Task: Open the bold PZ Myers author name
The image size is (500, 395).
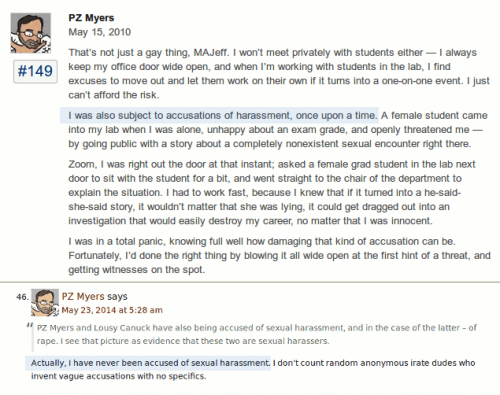Action: (91, 18)
